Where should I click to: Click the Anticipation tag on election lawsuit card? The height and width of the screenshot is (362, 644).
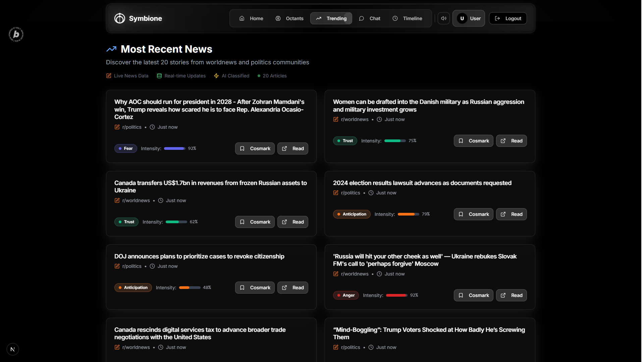click(x=352, y=214)
